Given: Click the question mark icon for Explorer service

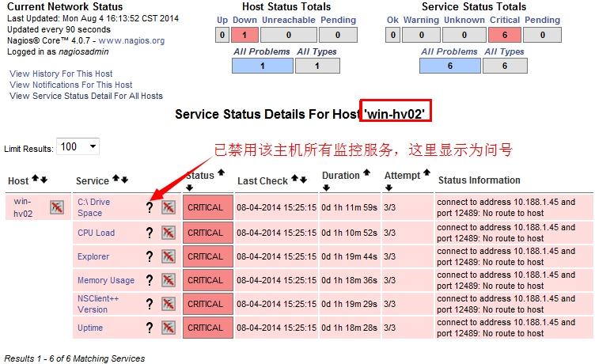Looking at the screenshot, I should click(150, 256).
